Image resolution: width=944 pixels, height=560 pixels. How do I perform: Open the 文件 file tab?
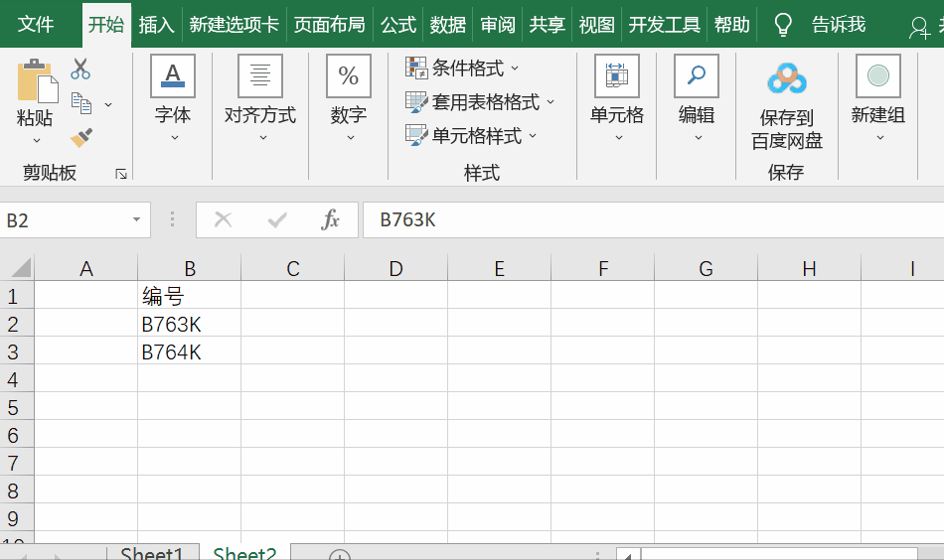(36, 25)
